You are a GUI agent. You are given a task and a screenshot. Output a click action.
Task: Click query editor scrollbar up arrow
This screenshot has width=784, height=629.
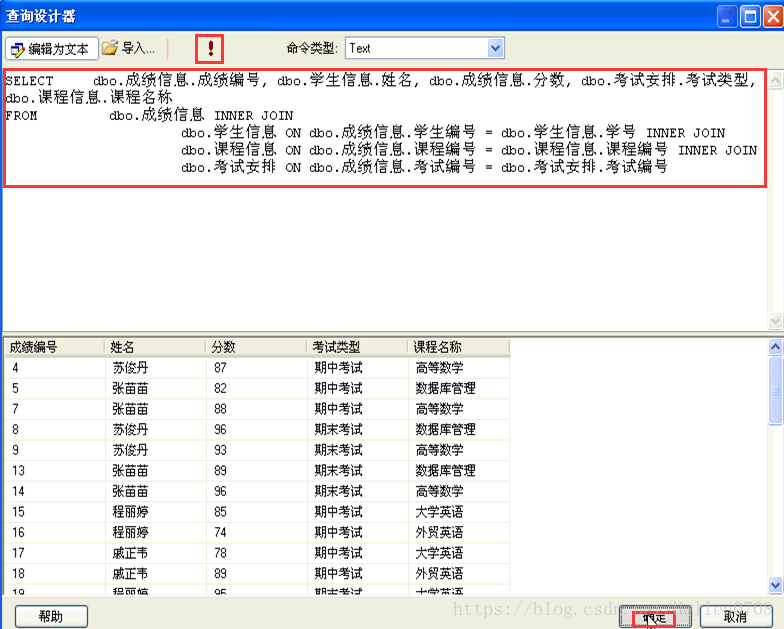pos(775,80)
